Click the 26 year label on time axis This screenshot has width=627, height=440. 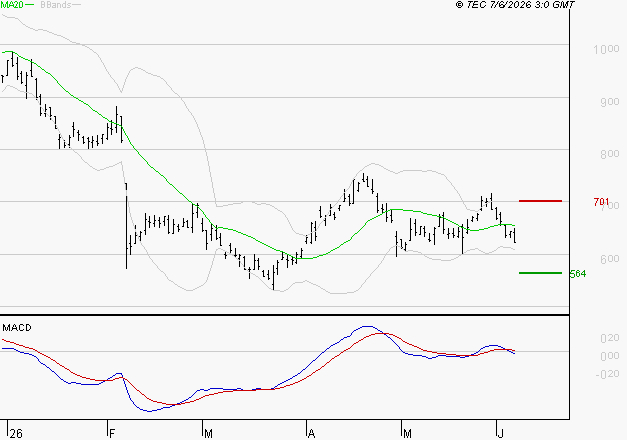[16, 434]
